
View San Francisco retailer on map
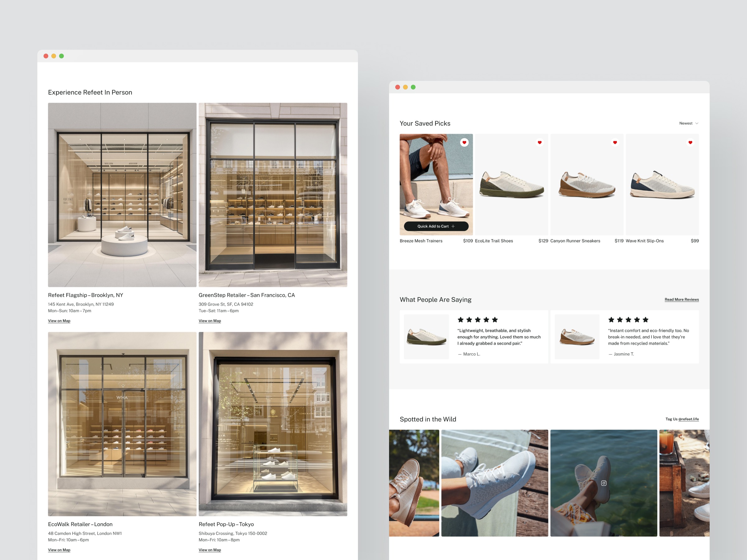210,321
